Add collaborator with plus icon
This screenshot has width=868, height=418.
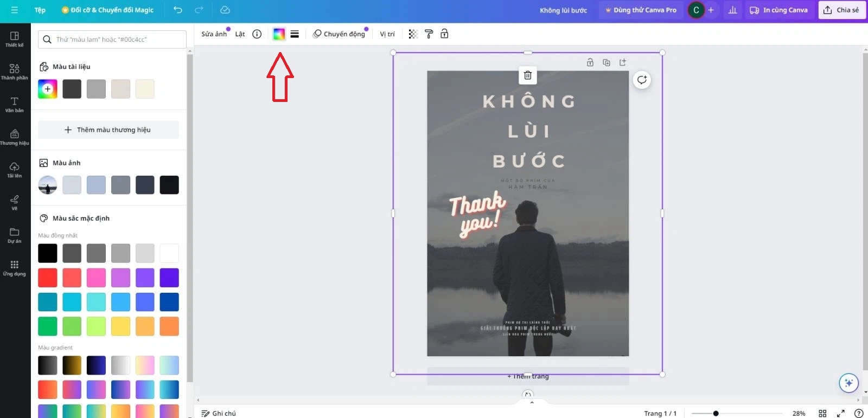click(x=711, y=10)
